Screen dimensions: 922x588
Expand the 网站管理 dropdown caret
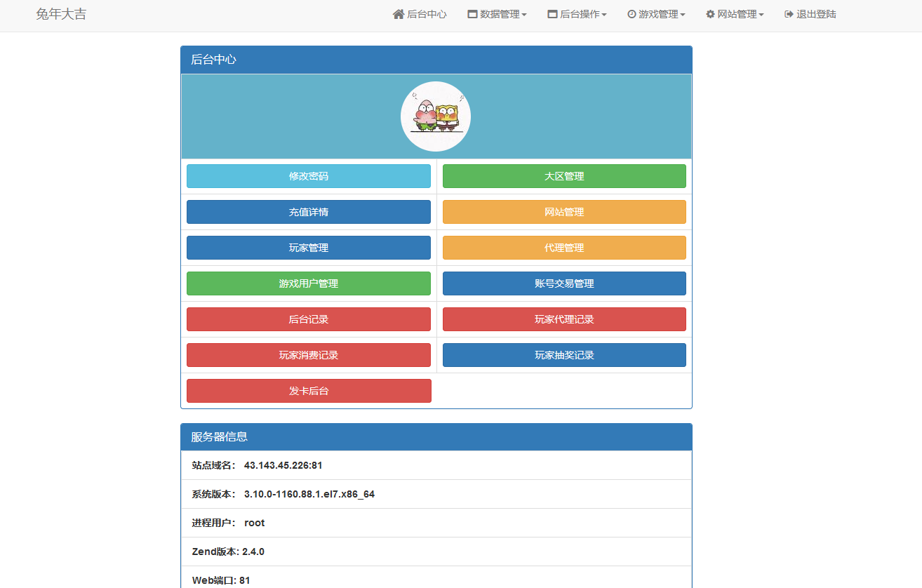click(x=761, y=15)
